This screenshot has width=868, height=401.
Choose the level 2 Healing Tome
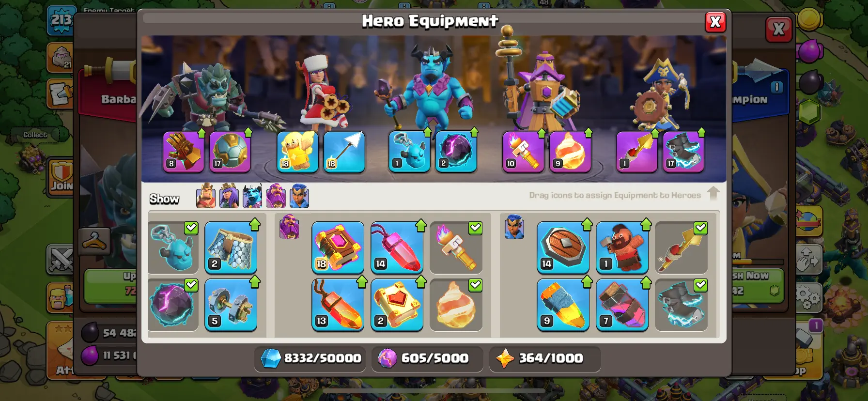(397, 305)
